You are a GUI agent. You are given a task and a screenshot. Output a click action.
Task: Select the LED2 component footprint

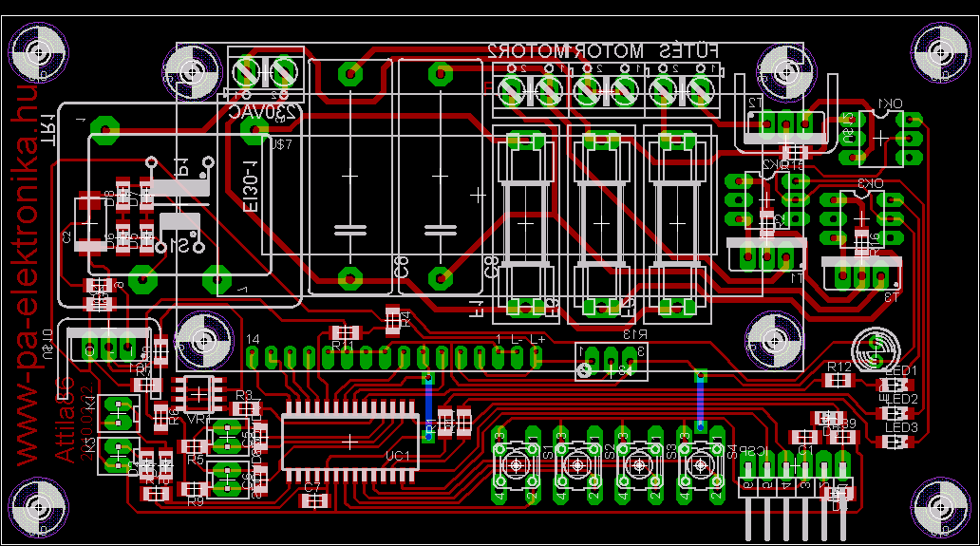click(x=895, y=413)
